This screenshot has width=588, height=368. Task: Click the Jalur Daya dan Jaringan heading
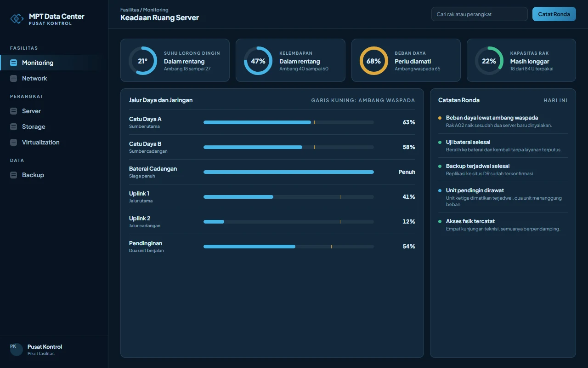[x=161, y=100]
